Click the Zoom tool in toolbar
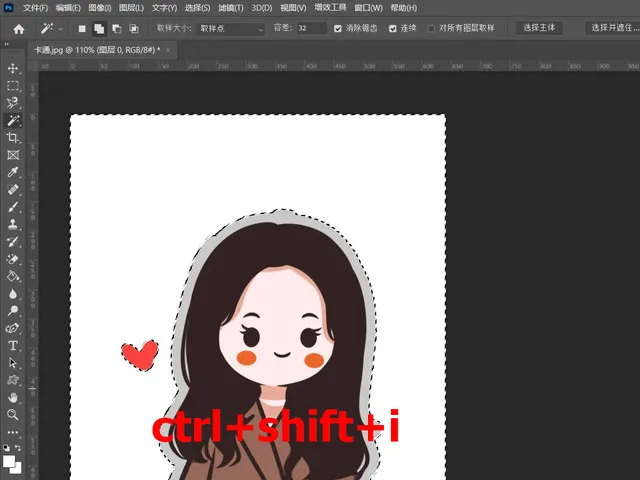The width and height of the screenshot is (640, 480). [13, 414]
